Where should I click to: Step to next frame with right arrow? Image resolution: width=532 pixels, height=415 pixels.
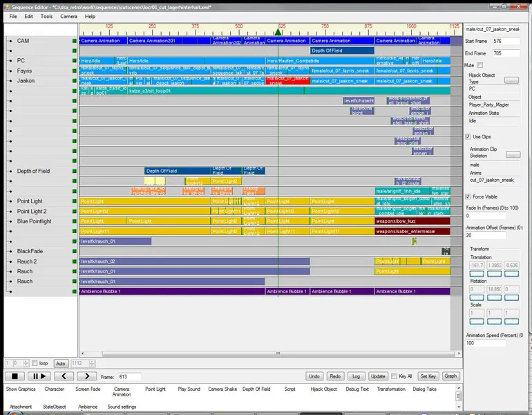pos(86,376)
